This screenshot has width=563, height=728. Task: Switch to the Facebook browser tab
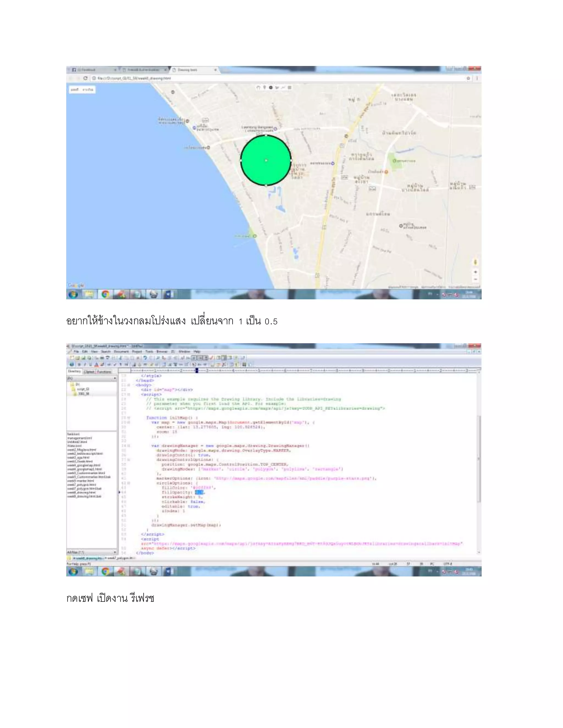(x=87, y=70)
